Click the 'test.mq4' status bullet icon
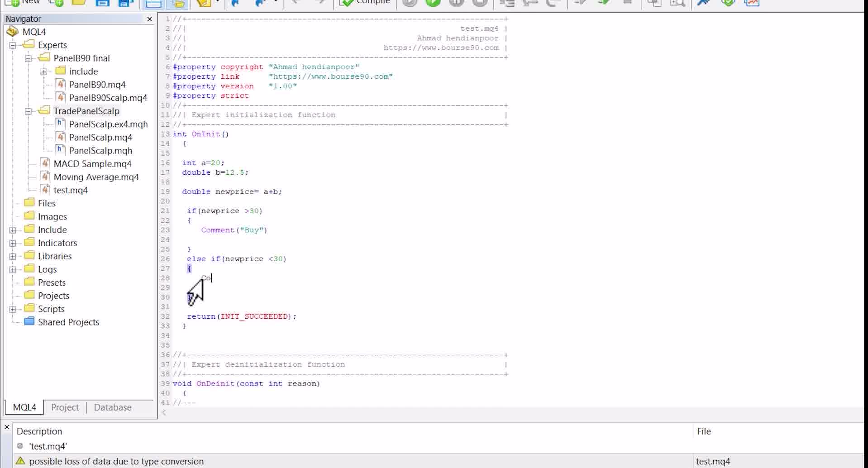The image size is (868, 468). [20, 446]
